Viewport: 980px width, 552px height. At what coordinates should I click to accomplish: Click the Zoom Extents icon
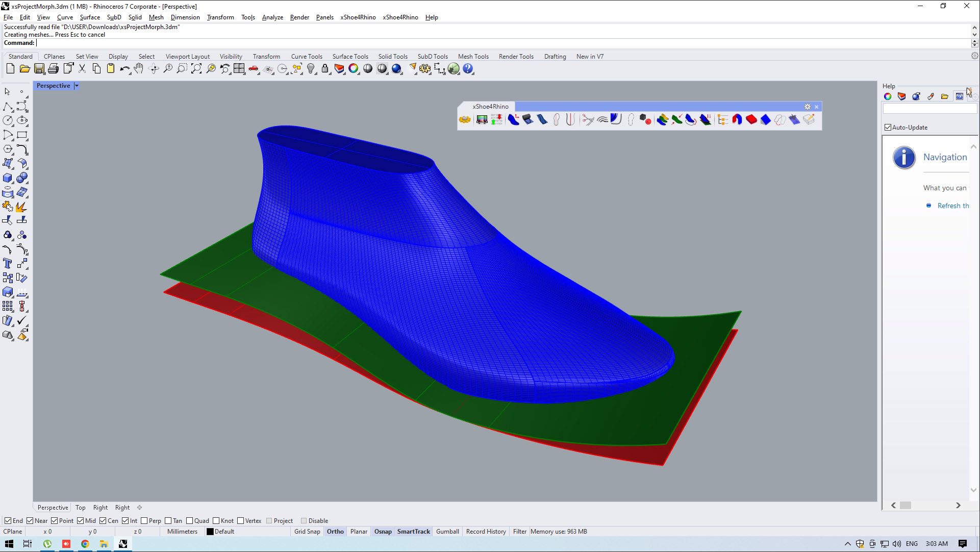tap(196, 69)
